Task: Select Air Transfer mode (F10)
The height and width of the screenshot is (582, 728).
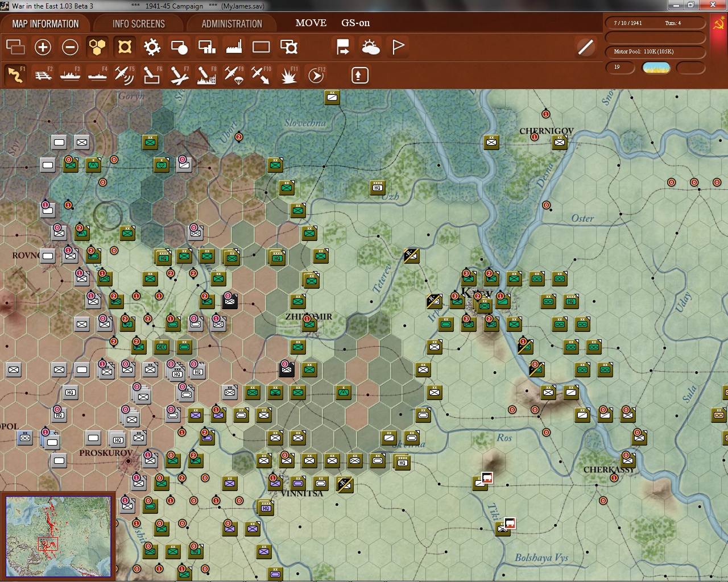Action: point(261,75)
